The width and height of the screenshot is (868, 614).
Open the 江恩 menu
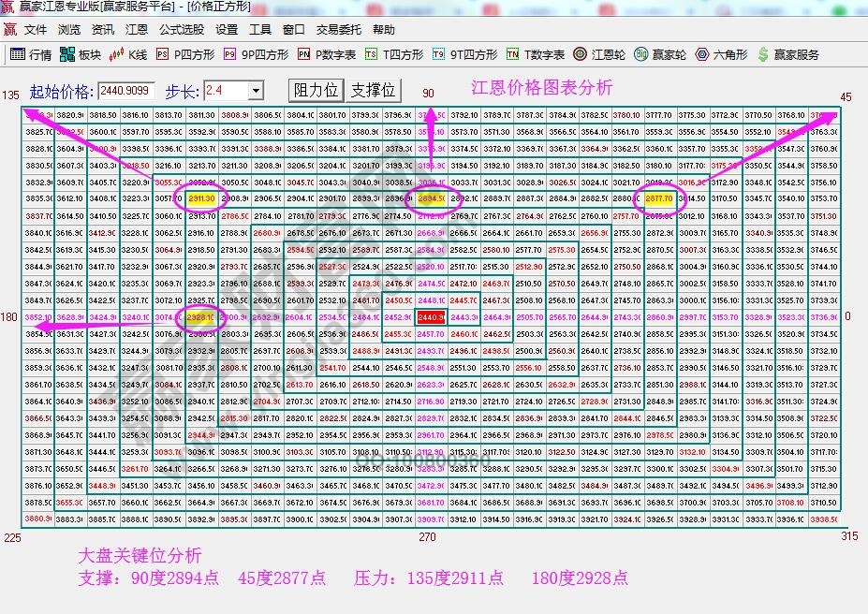coord(136,29)
